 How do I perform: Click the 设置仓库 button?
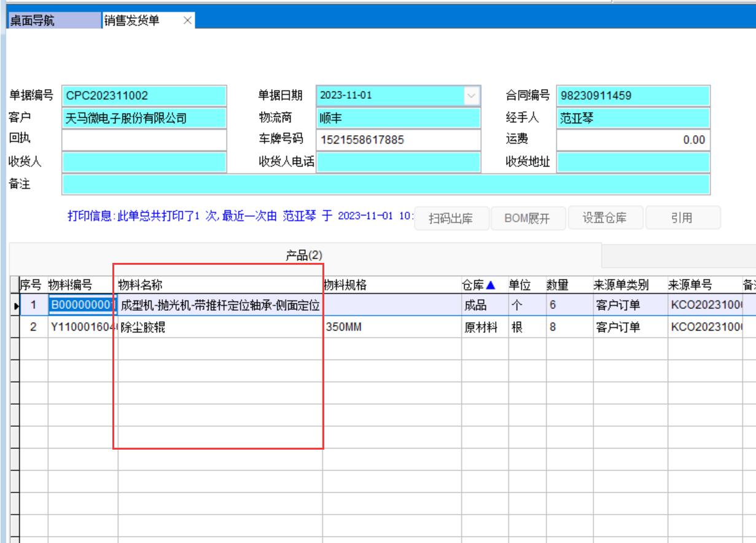tap(604, 219)
